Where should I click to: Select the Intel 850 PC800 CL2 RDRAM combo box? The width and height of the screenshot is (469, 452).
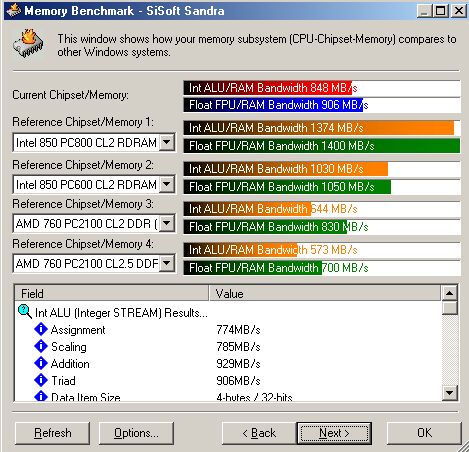[94, 143]
